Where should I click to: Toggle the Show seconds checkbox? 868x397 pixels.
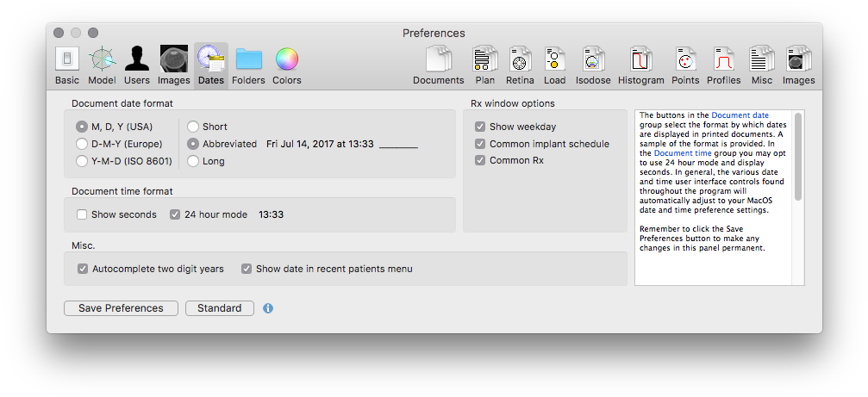pyautogui.click(x=117, y=214)
